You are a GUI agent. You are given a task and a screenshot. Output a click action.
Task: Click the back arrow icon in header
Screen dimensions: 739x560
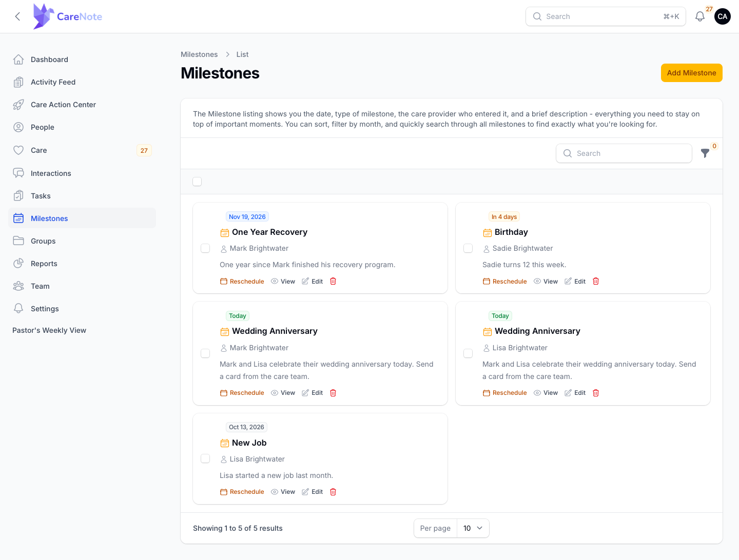click(x=18, y=16)
